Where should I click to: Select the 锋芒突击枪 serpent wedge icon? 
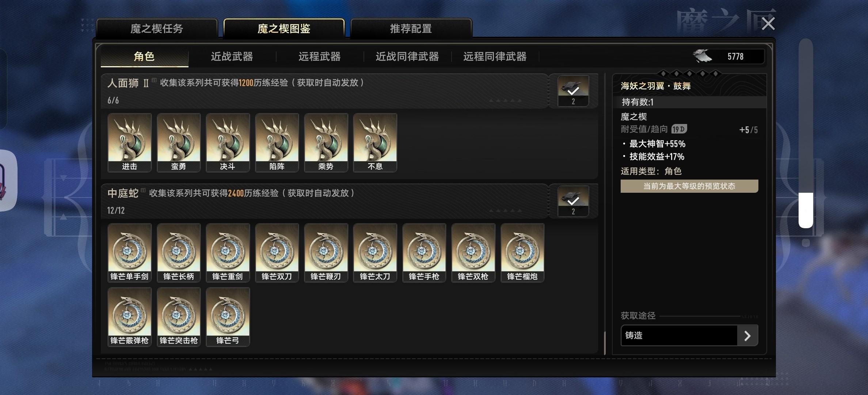point(179,317)
